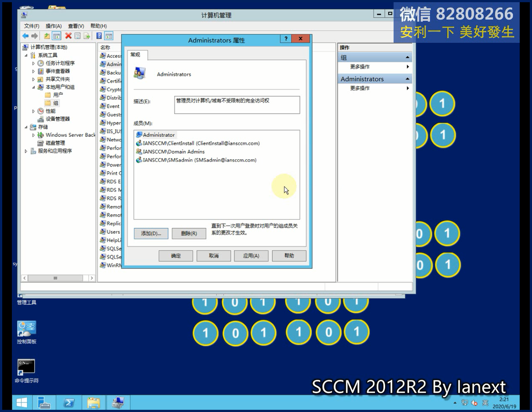
Task: Open the 命令提示符 desktop icon
Action: (26, 371)
